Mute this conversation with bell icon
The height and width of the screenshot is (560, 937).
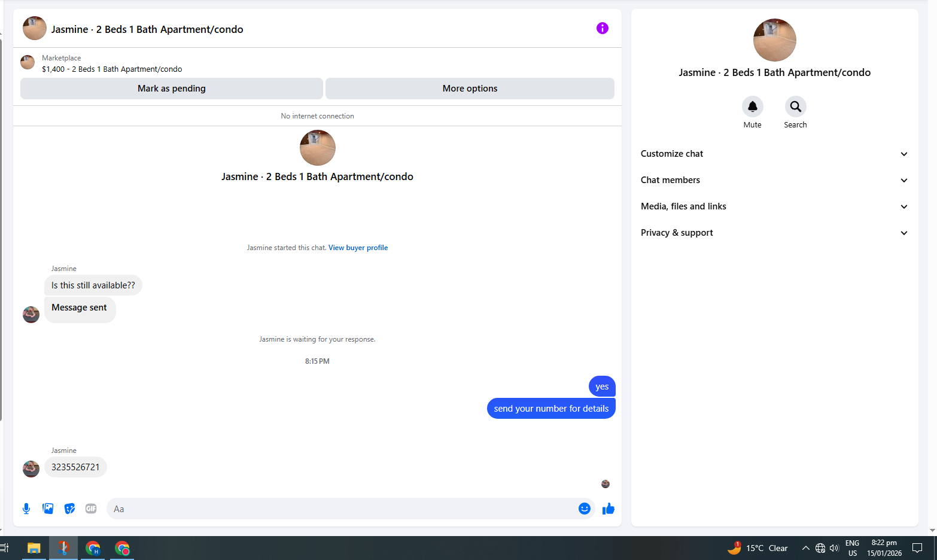(752, 106)
